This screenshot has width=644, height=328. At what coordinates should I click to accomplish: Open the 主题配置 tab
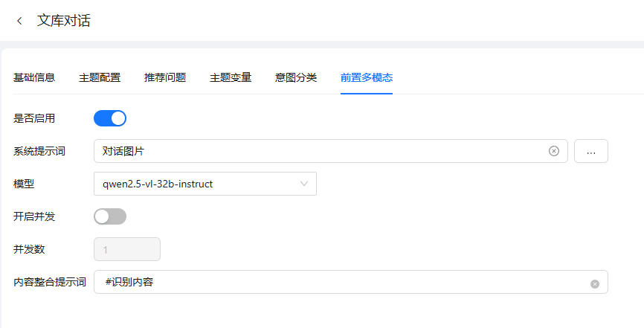100,77
